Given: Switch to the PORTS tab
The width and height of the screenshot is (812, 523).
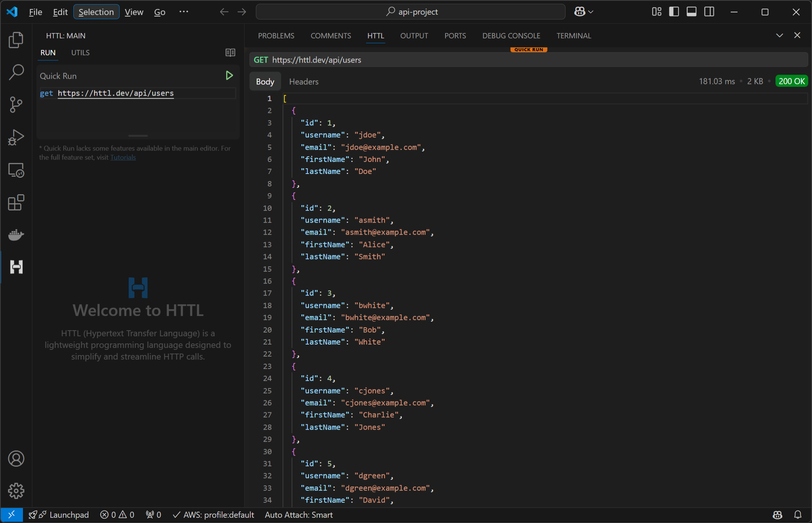Looking at the screenshot, I should (x=455, y=36).
